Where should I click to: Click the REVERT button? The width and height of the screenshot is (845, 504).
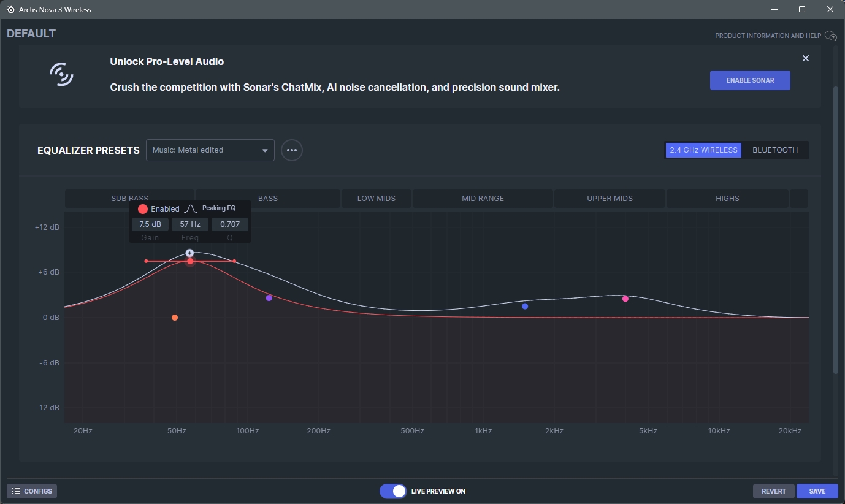pos(774,491)
